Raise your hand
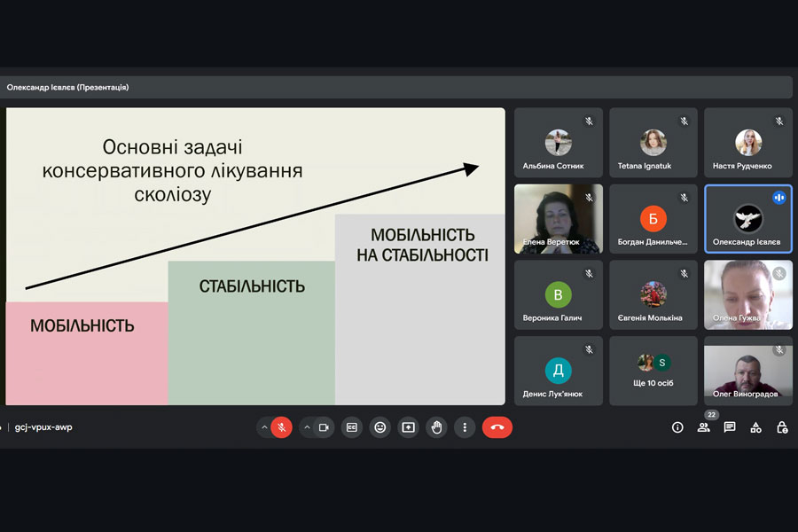The height and width of the screenshot is (532, 798). coord(436,427)
